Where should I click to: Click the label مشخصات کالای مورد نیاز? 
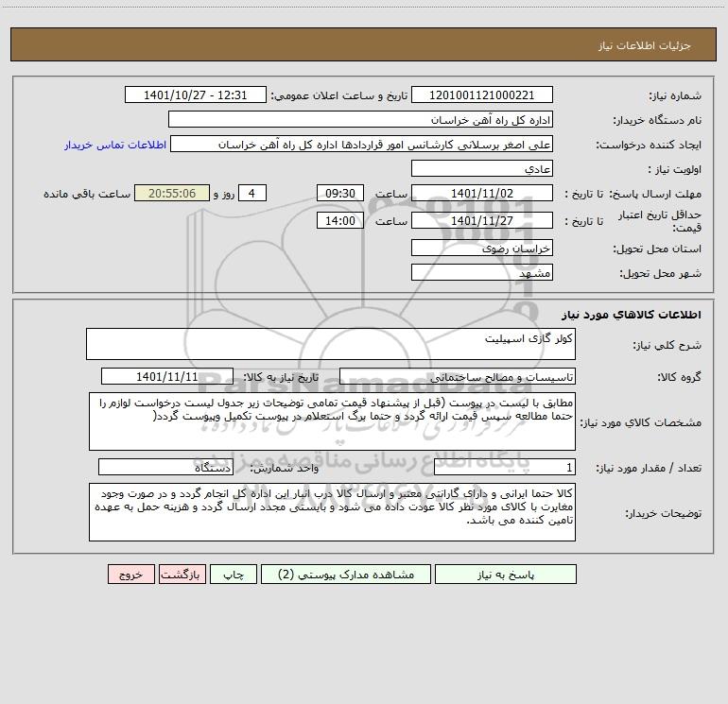643,422
